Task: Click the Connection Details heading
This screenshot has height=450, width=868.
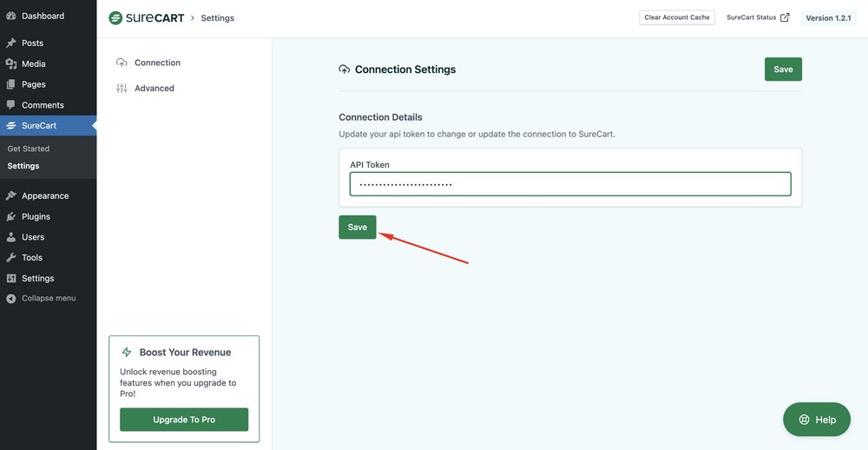Action: [x=380, y=117]
